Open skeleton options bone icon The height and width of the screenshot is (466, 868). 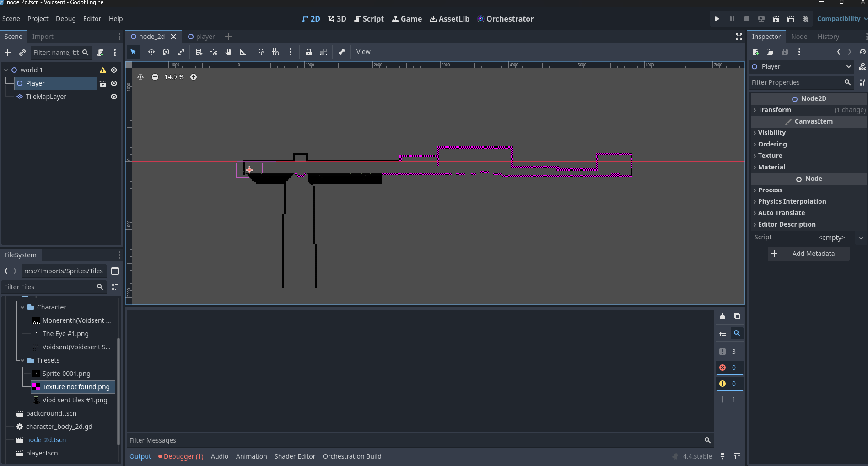pyautogui.click(x=342, y=52)
